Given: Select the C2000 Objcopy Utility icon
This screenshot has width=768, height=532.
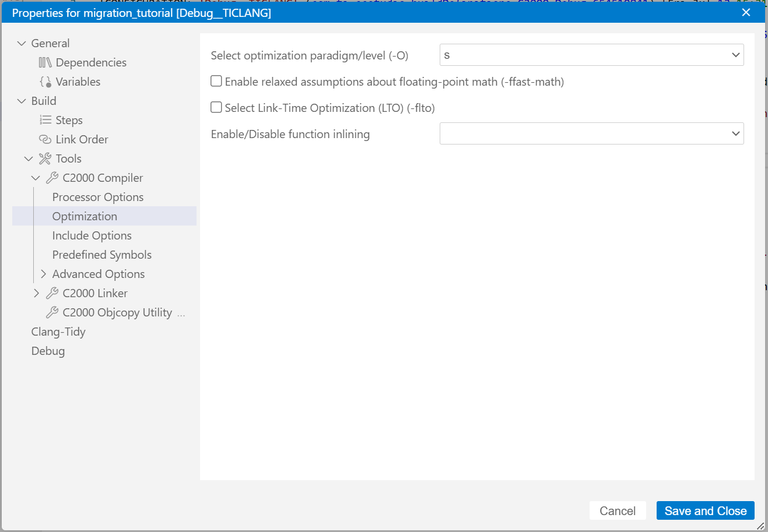Looking at the screenshot, I should pos(54,312).
